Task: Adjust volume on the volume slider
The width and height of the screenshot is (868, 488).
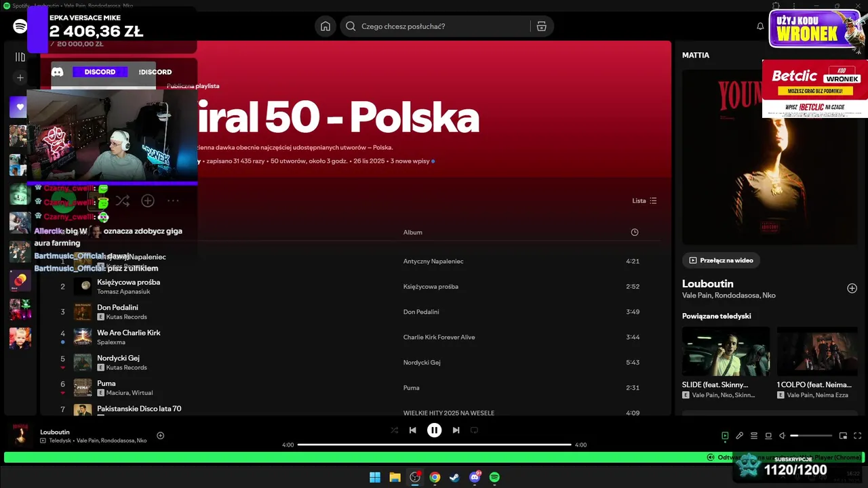Action: pos(811,436)
